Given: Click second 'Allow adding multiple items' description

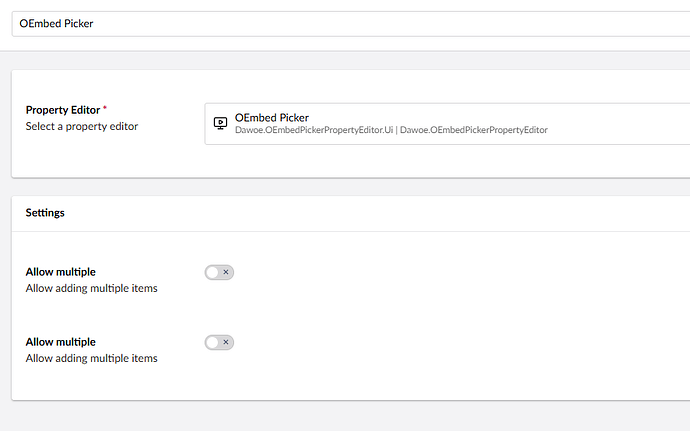Looking at the screenshot, I should pos(91,358).
